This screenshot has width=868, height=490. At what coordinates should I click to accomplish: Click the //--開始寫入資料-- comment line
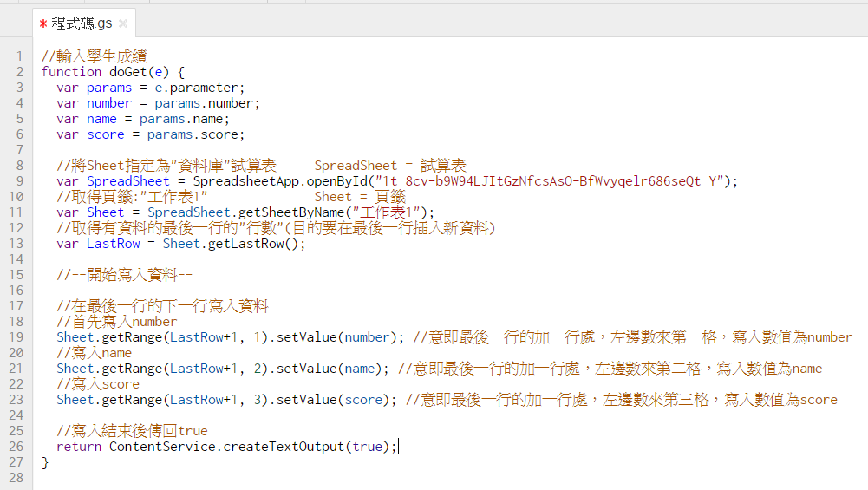click(124, 275)
